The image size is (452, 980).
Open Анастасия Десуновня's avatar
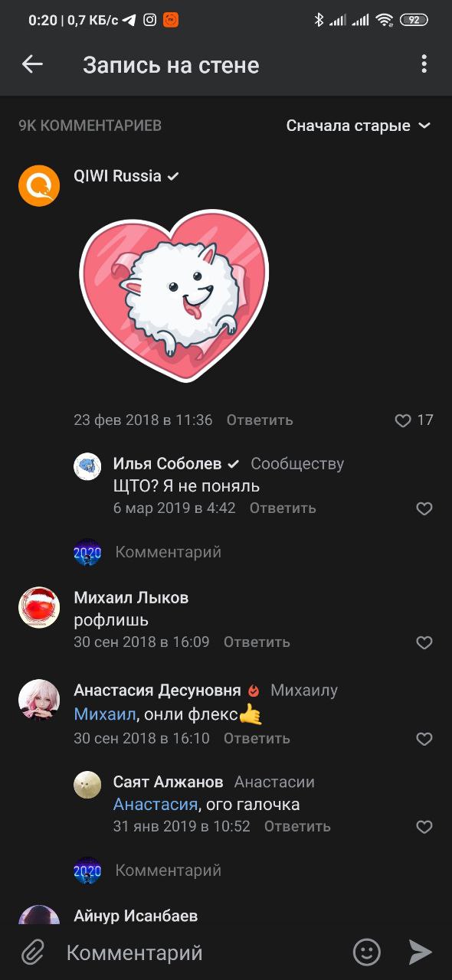pos(39,700)
